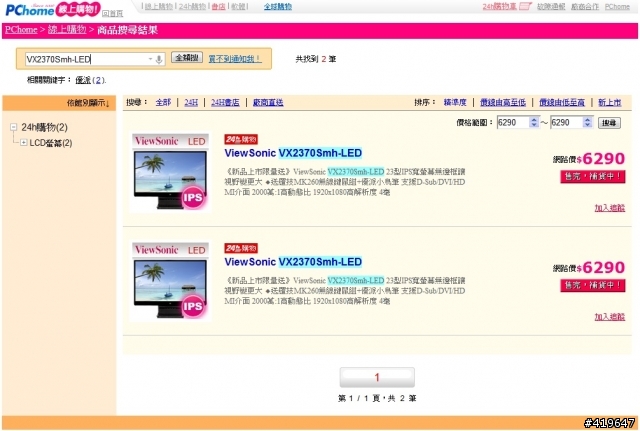Open the 全球購物 top navigation link
The width and height of the screenshot is (640, 431).
[x=278, y=7]
